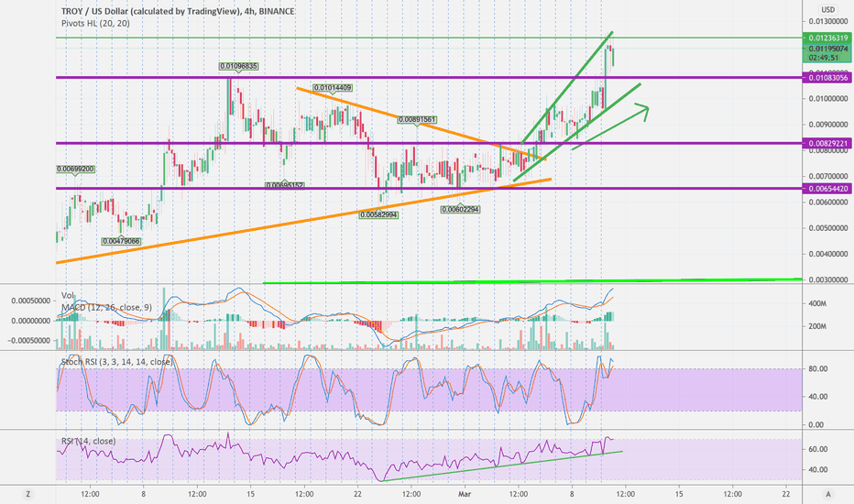Toggle the A auto-scale button
The height and width of the screenshot is (504, 854).
point(827,494)
